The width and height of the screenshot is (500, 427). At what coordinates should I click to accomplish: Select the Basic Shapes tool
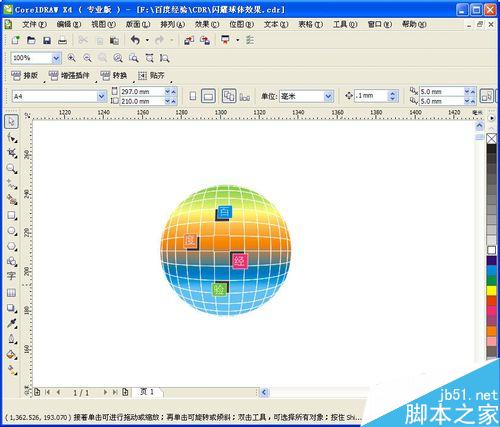(12, 261)
